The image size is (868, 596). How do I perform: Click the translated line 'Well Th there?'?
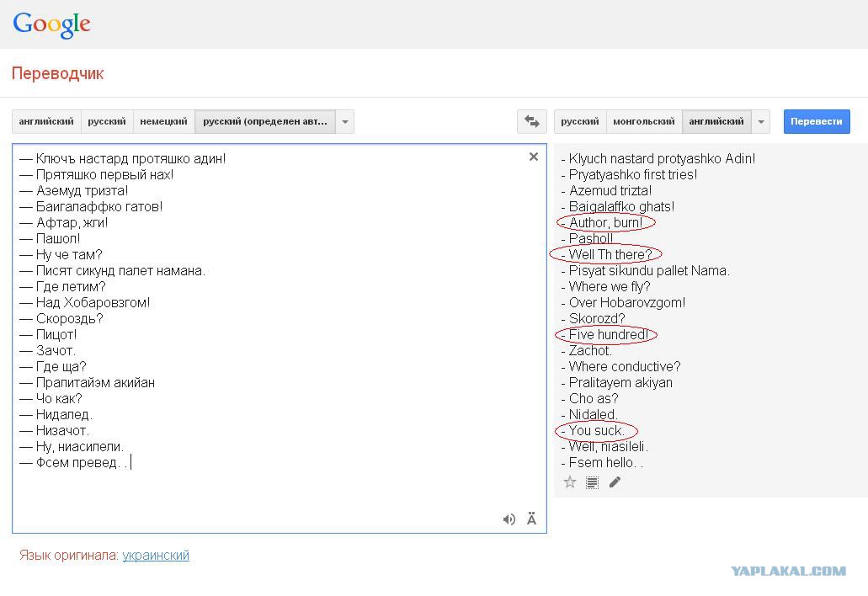point(607,254)
